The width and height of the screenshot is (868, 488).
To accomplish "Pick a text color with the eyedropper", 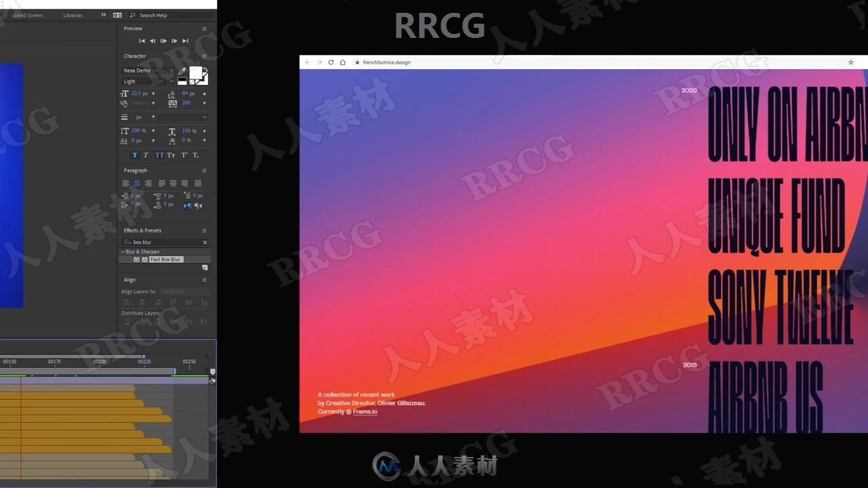I will coord(182,70).
